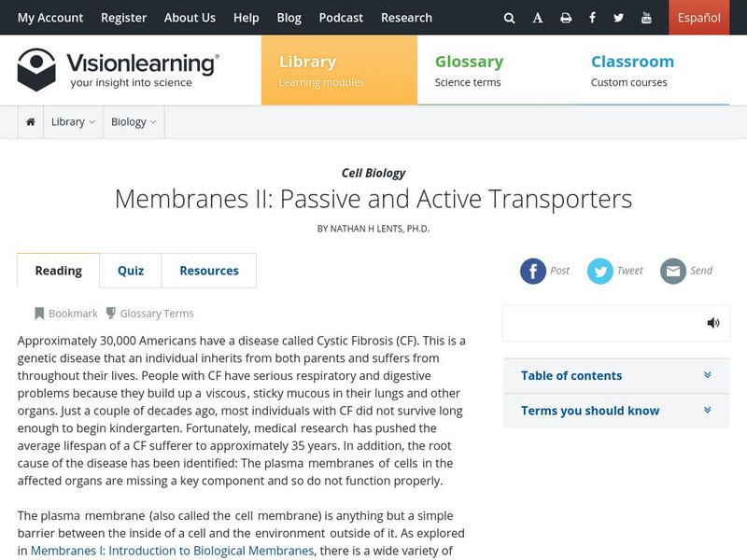Open Visionlearning's Twitter page icon

click(619, 18)
